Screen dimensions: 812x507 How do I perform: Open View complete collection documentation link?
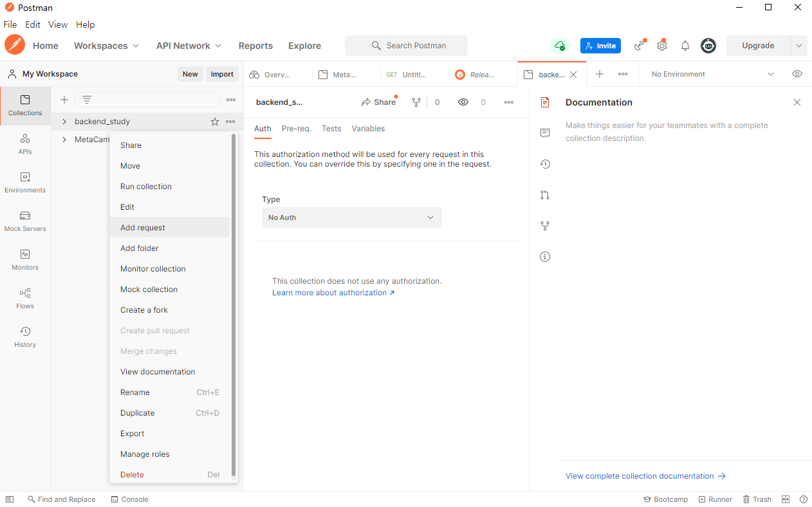pyautogui.click(x=645, y=476)
